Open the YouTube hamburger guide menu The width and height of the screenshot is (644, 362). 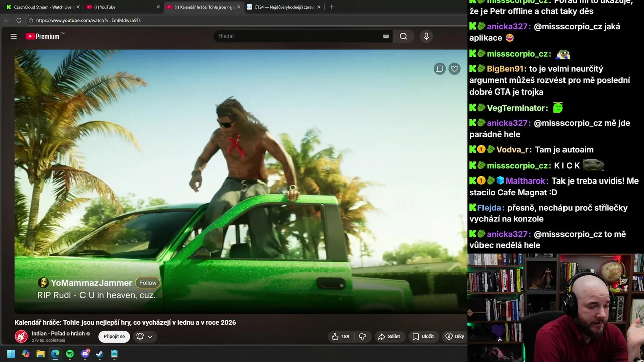point(14,36)
